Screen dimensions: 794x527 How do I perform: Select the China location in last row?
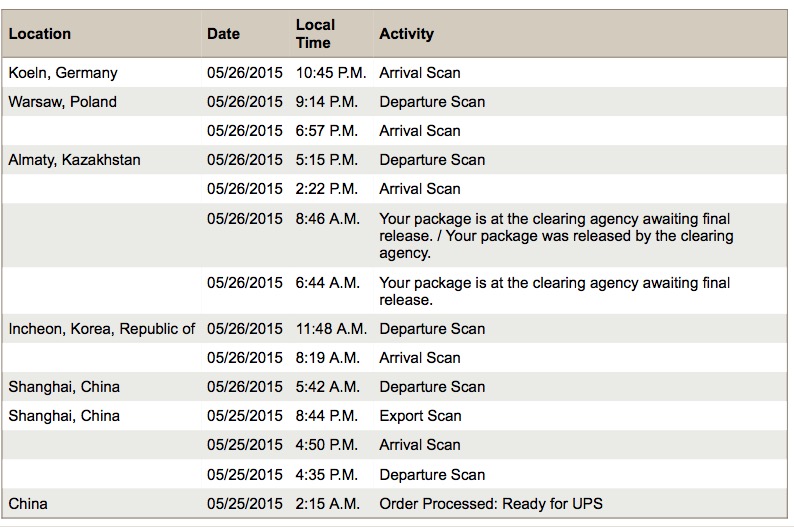pyautogui.click(x=28, y=504)
